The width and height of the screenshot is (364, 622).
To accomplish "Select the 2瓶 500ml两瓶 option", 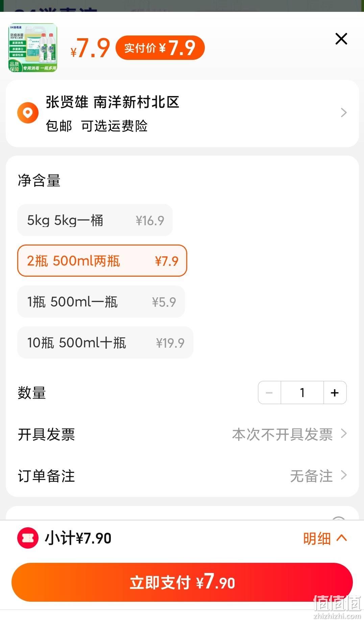I will [102, 261].
